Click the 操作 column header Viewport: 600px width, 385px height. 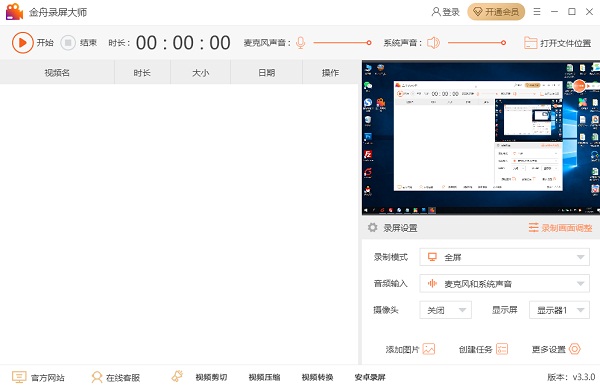(330, 72)
